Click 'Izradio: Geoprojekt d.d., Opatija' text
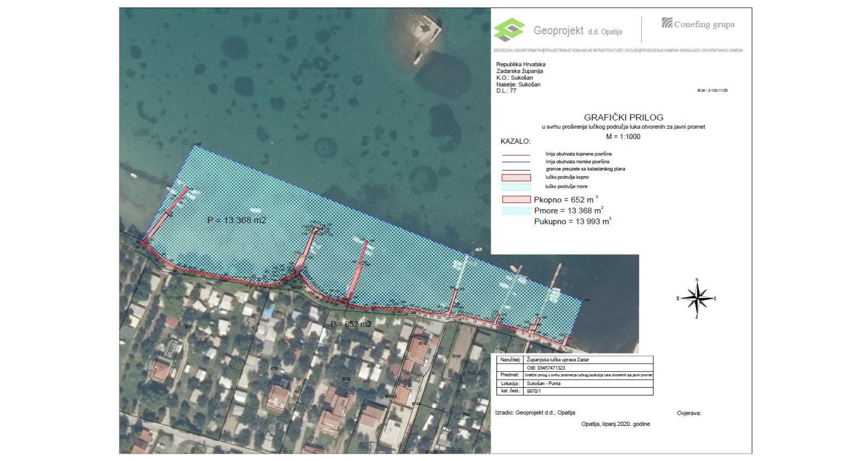This screenshot has width=868, height=461. pyautogui.click(x=535, y=413)
